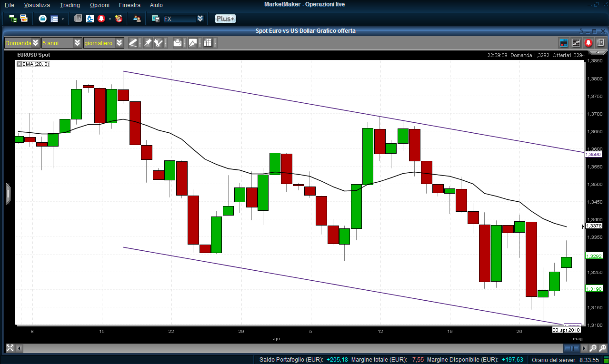This screenshot has height=364, width=609.
Task: Click the grid table icon in chart toolbar
Action: tap(208, 43)
